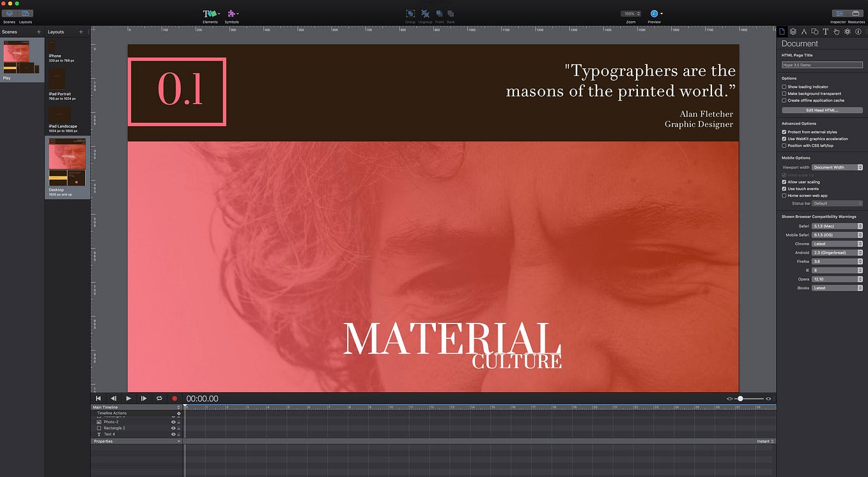Step forward one frame

click(x=144, y=398)
